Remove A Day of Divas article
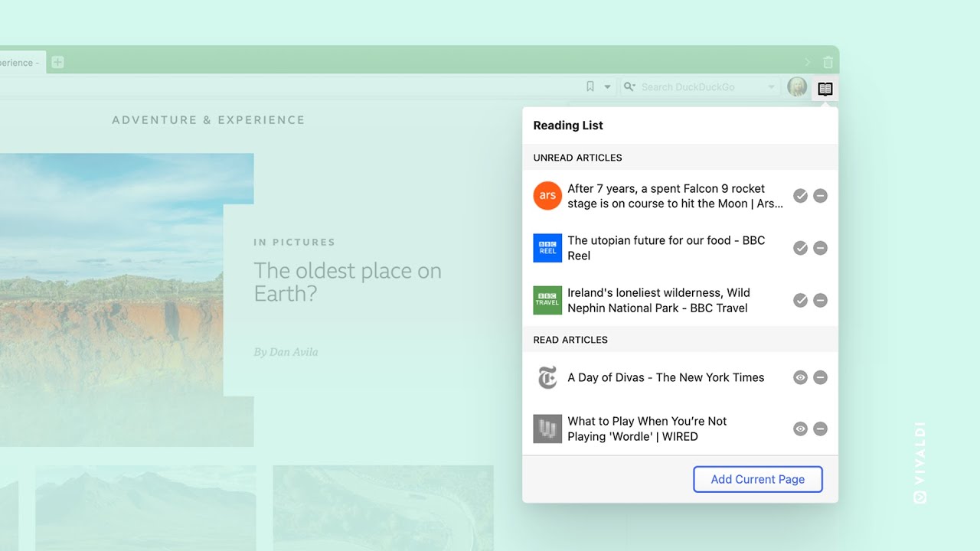The image size is (980, 551). [x=820, y=377]
